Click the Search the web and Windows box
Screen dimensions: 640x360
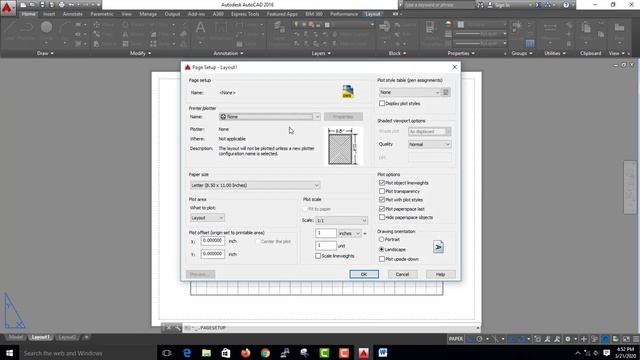(88, 353)
